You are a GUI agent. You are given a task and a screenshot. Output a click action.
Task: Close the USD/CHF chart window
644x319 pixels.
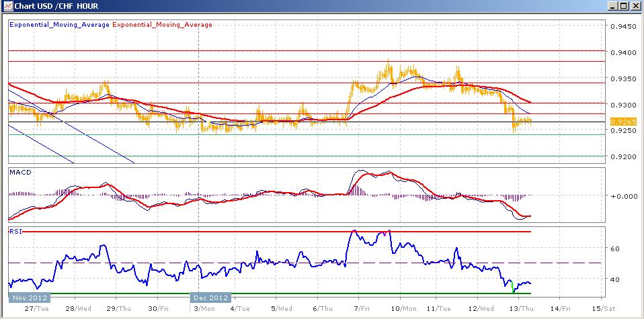635,7
